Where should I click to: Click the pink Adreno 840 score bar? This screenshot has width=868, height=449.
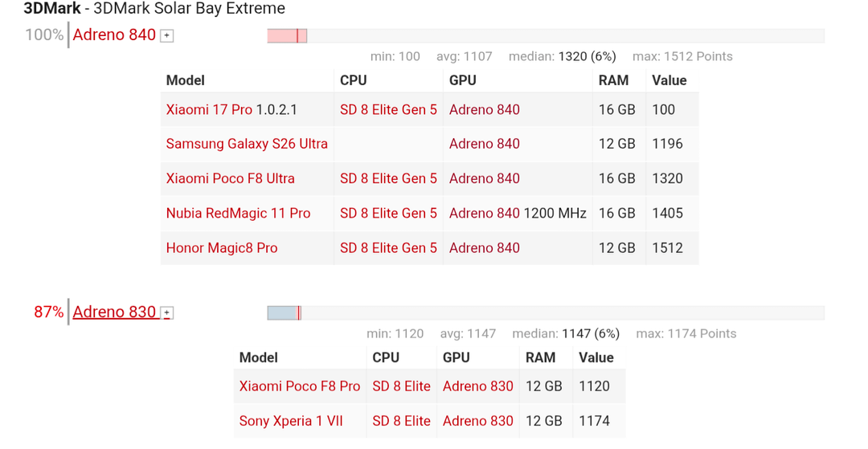click(x=287, y=35)
